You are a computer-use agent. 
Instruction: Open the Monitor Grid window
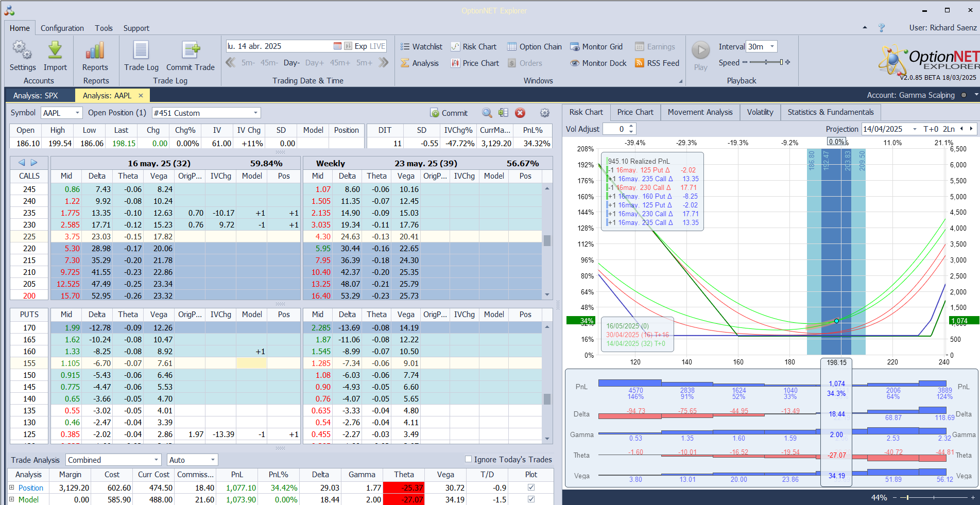[x=596, y=46]
